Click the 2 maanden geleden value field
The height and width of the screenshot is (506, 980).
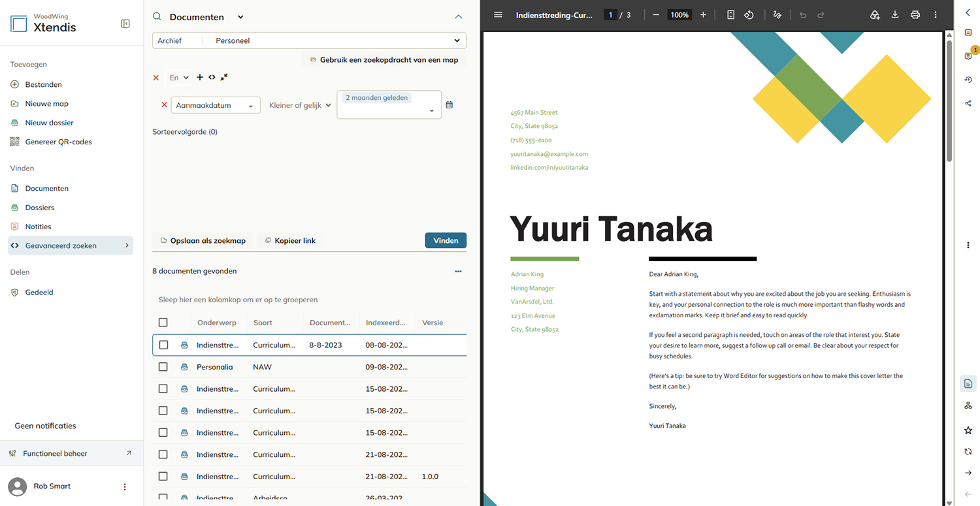tap(389, 104)
